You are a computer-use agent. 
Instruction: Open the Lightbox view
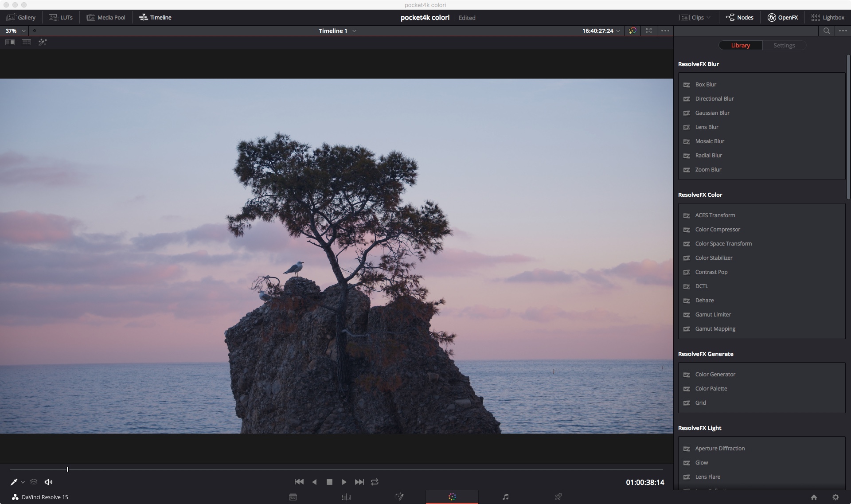(x=828, y=17)
